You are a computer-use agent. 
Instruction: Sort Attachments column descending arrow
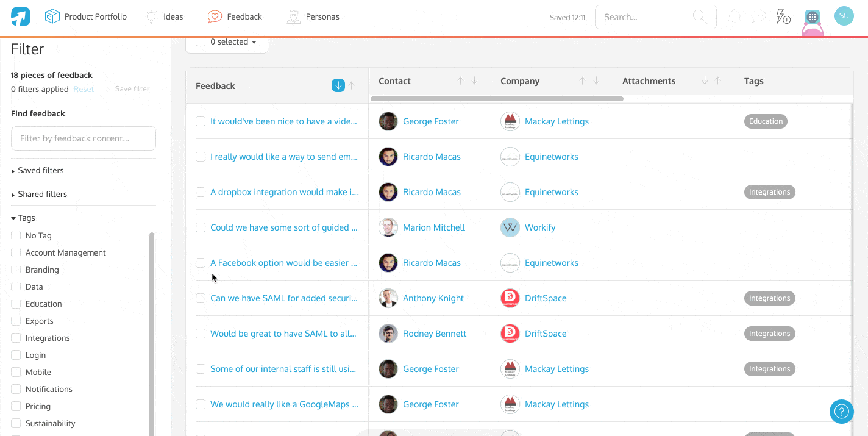point(705,81)
